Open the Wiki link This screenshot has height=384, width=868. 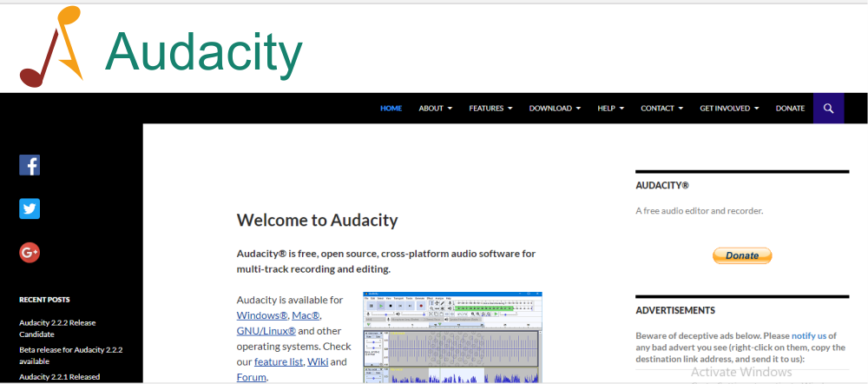pyautogui.click(x=318, y=361)
